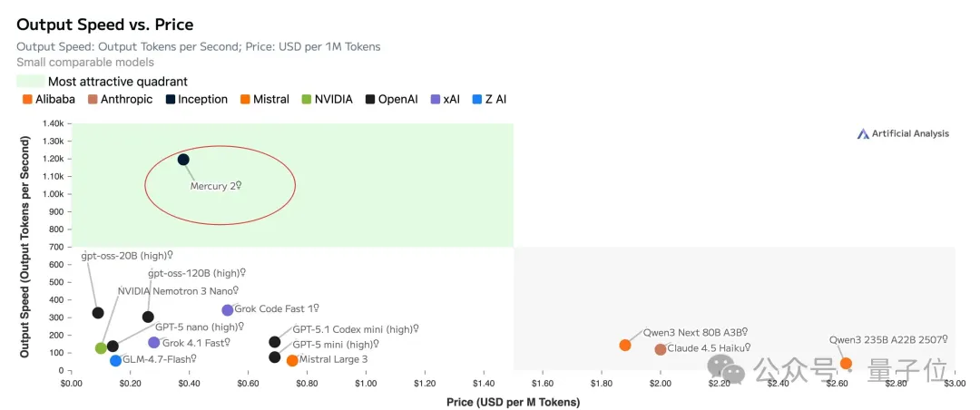
Task: Click the Mistral legend color swatch
Action: pos(246,99)
